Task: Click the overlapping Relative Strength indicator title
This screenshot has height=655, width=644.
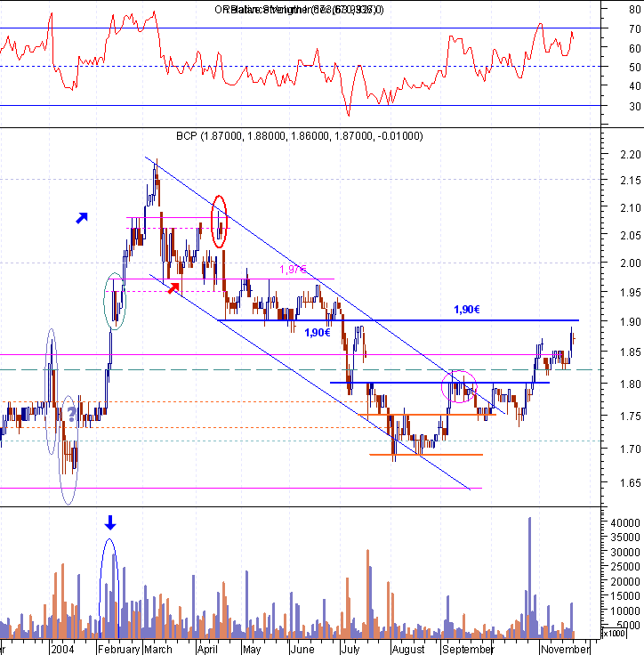Action: (299, 9)
